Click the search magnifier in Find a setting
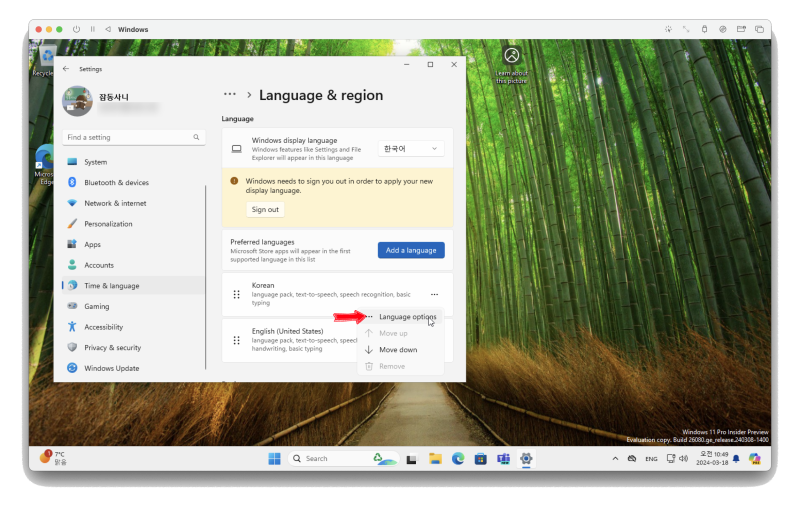Screen dimensions: 800x509 196,137
